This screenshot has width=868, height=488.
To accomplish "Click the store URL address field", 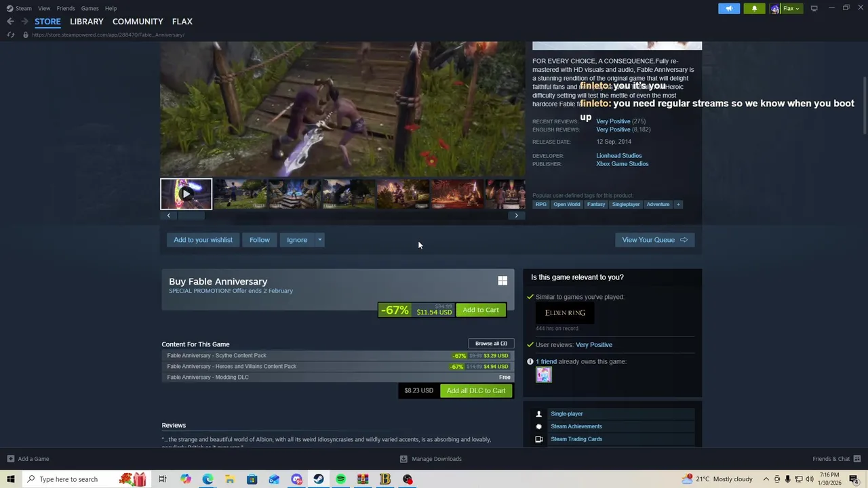I will click(108, 35).
